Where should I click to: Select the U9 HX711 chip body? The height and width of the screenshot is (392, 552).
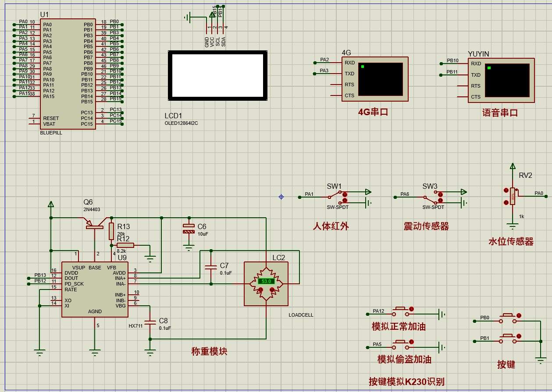tap(95, 290)
